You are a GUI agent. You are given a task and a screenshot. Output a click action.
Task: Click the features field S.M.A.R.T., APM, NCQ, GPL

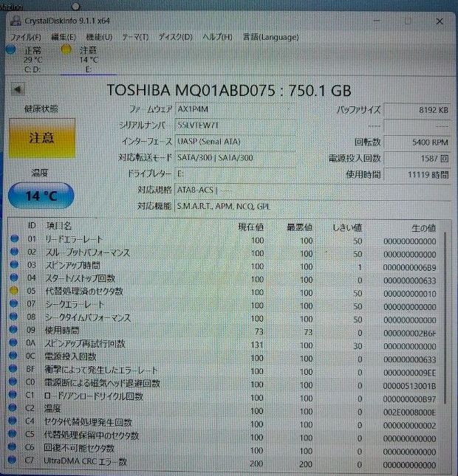[x=312, y=207]
